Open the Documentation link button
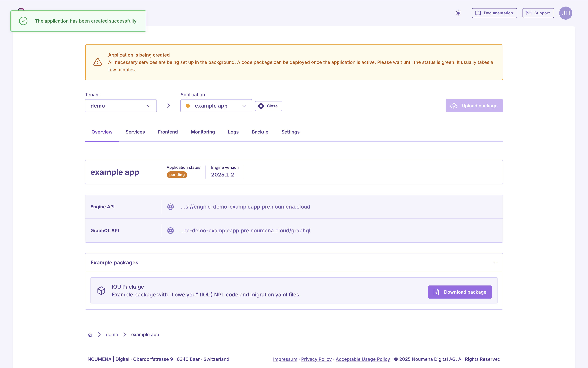Viewport: 588px width, 368px height. point(494,13)
